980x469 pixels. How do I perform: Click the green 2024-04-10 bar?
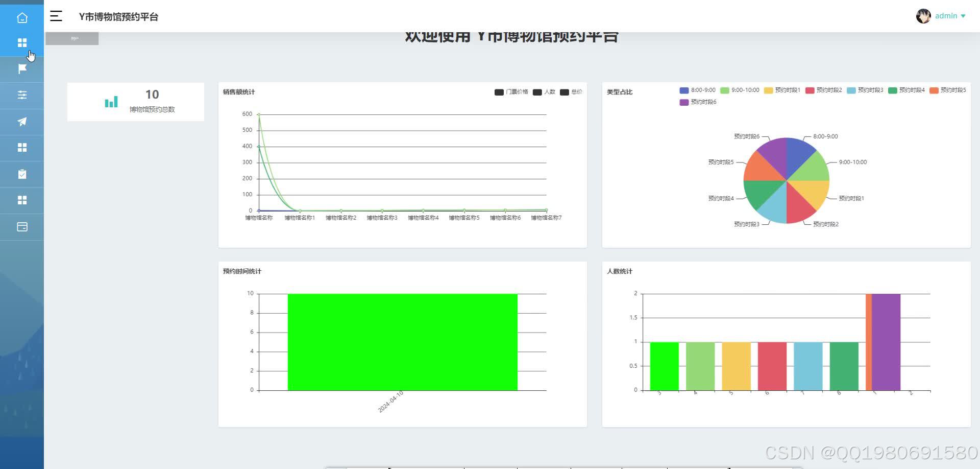tap(403, 342)
